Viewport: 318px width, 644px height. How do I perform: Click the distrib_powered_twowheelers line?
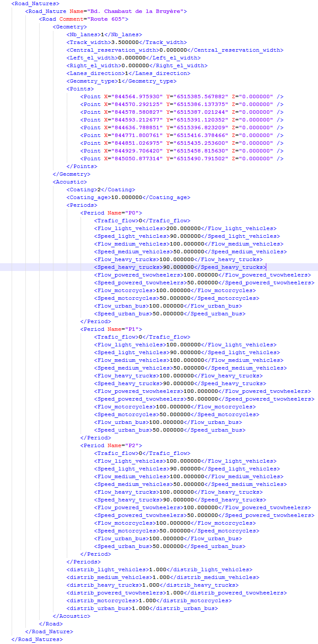tap(177, 593)
